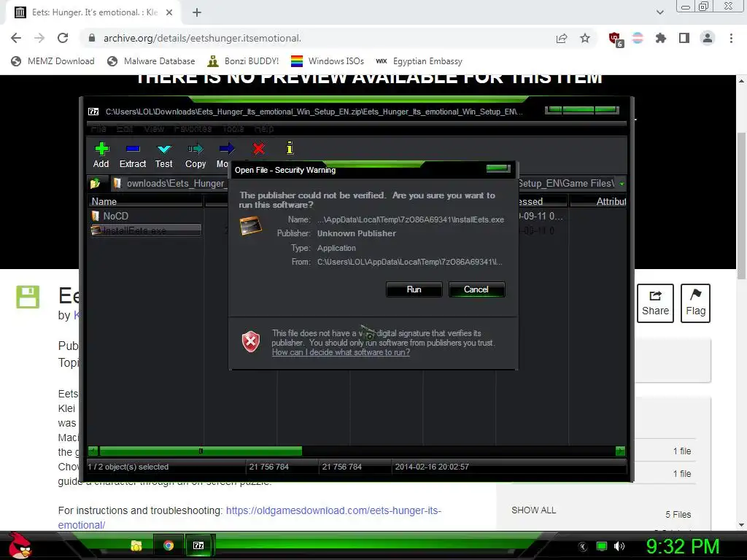Open the Egyptian Embassy bookmark
Viewport: 747px width, 560px height.
coord(419,61)
